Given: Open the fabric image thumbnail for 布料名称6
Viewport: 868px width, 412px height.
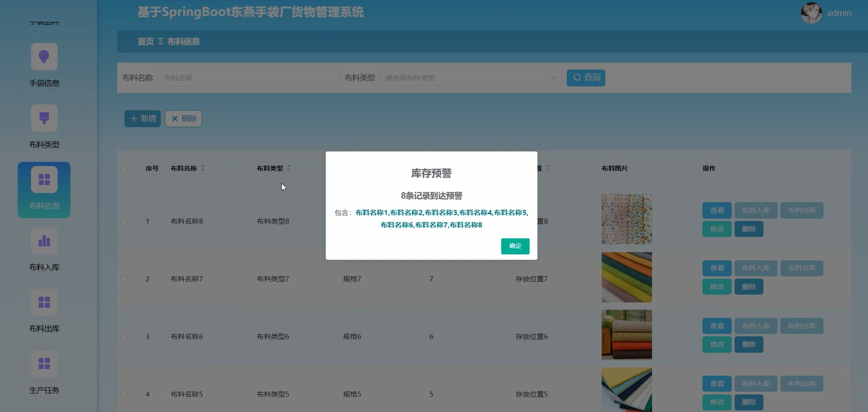Looking at the screenshot, I should click(x=626, y=335).
